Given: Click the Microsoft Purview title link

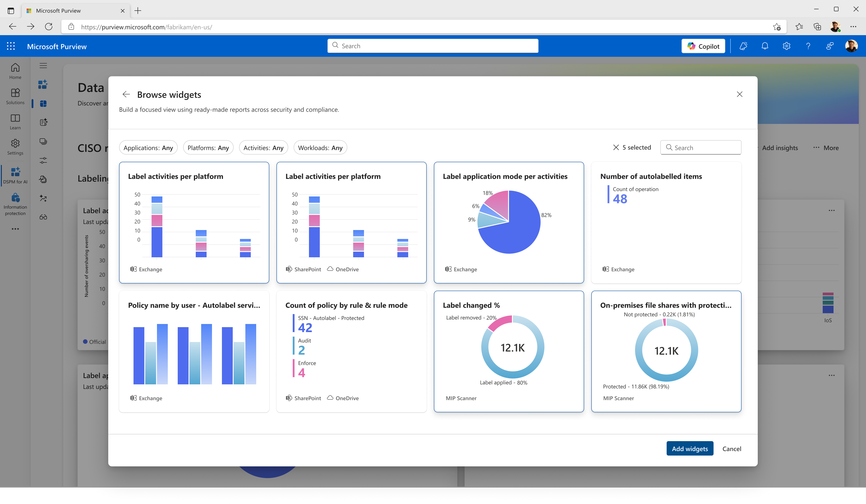Looking at the screenshot, I should pos(57,46).
